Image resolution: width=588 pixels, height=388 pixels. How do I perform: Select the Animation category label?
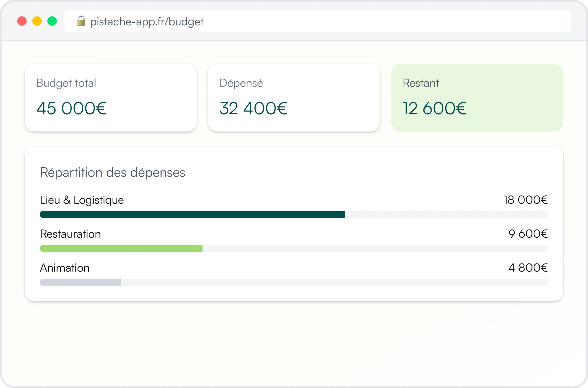(64, 268)
